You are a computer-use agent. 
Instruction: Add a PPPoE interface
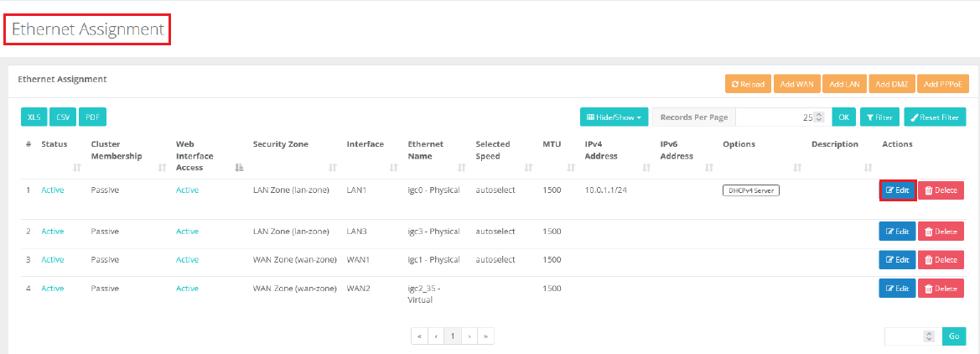[943, 85]
